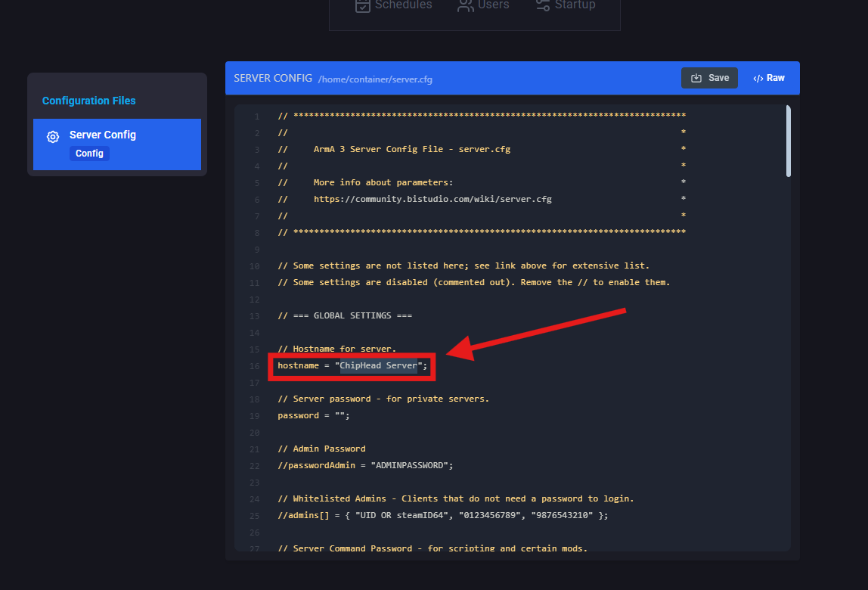Click the highlighted ChipHead Server hostname text

(x=379, y=365)
